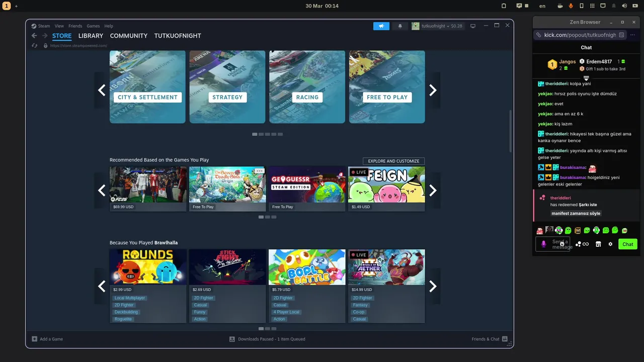Reload the Steam store page
644x362 pixels.
(34, 46)
